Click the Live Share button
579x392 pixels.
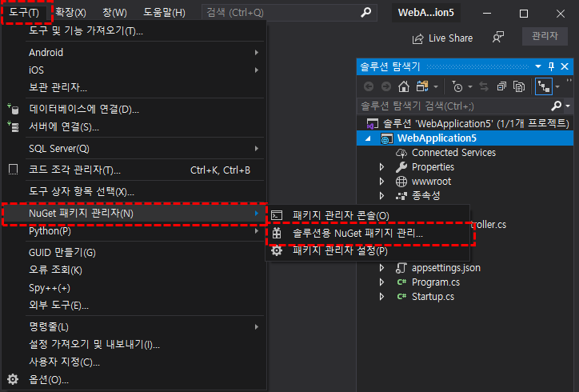coord(442,38)
